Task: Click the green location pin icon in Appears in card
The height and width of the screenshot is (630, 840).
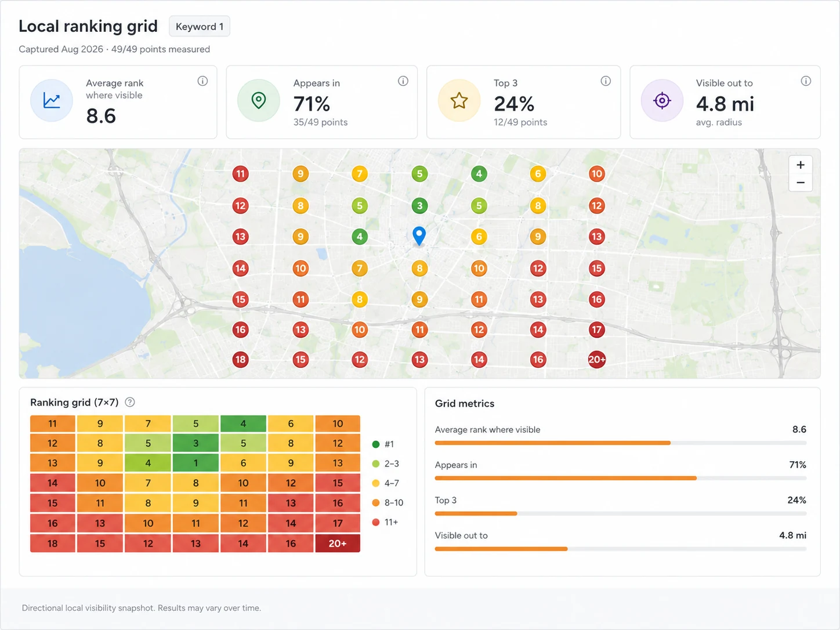Action: tap(259, 100)
